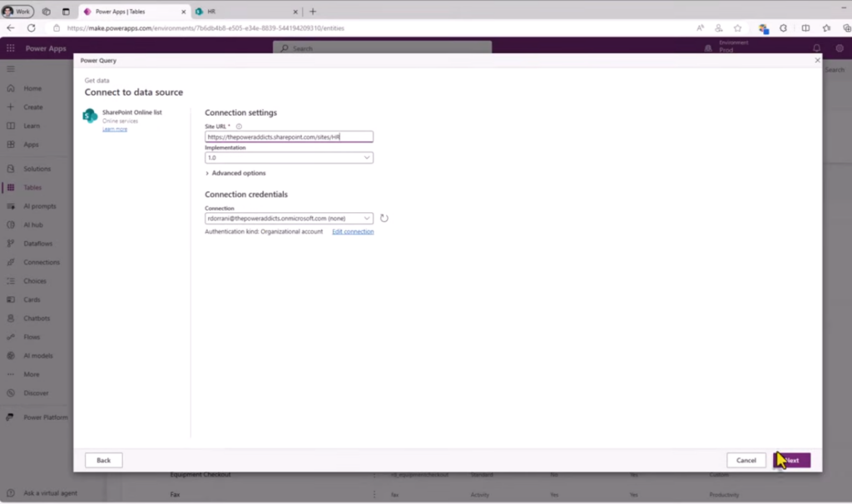This screenshot has width=852, height=504.
Task: Add this page to favorites star
Action: [737, 28]
